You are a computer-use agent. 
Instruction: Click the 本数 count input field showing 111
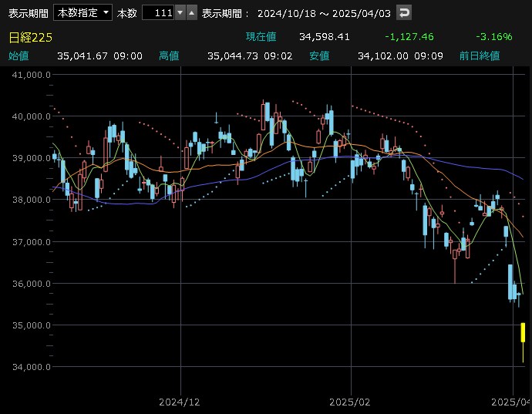[x=159, y=13]
